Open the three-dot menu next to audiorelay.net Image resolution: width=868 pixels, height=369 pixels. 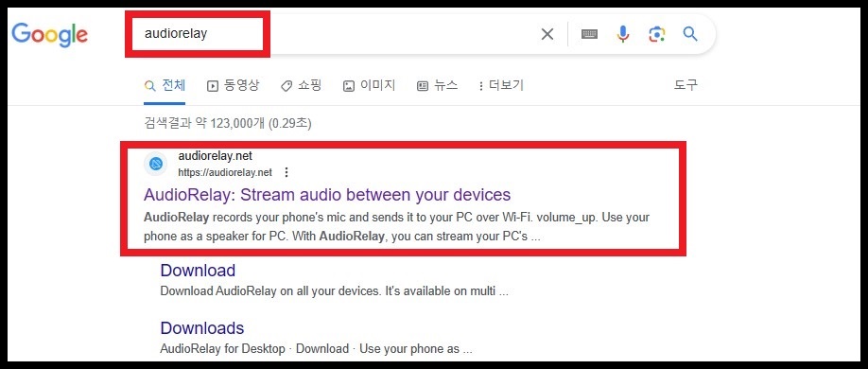[x=286, y=172]
